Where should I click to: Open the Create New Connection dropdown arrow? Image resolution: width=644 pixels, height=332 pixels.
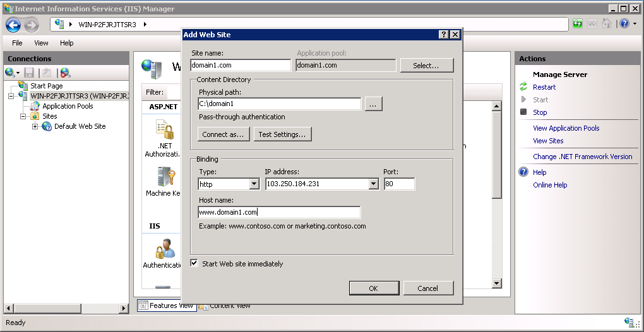click(x=18, y=73)
